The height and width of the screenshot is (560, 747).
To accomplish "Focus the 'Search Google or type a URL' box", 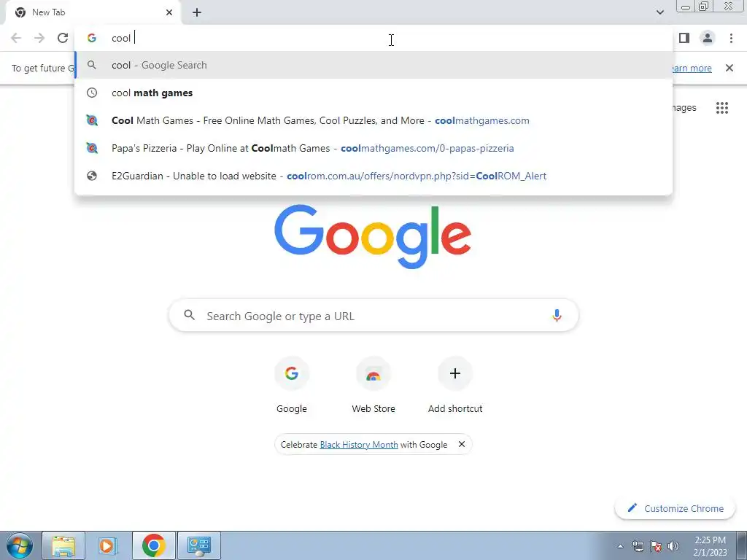I will [373, 316].
